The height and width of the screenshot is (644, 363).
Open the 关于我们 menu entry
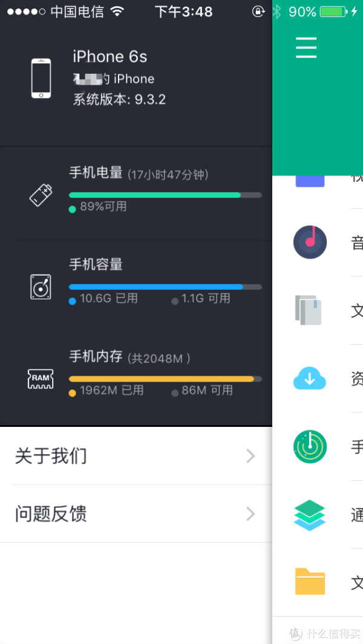(136, 456)
